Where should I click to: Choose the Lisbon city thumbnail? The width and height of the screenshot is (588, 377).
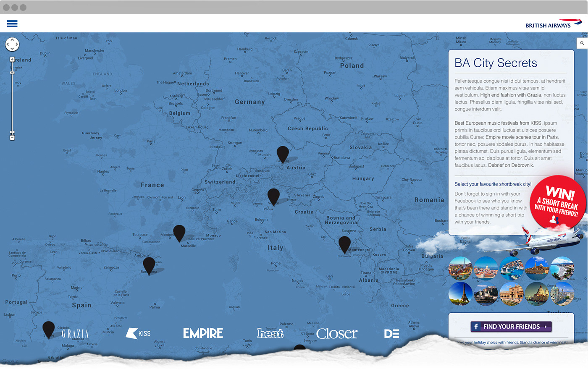click(x=486, y=269)
